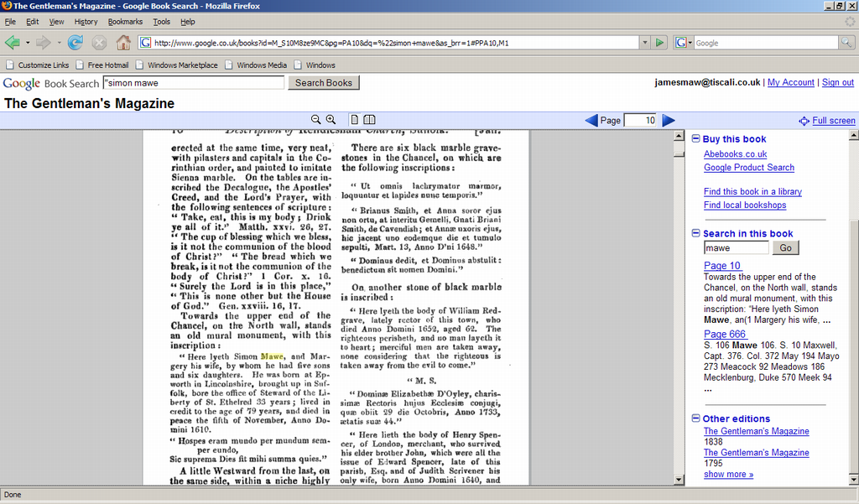Open the Page 666 search result

pyautogui.click(x=724, y=335)
